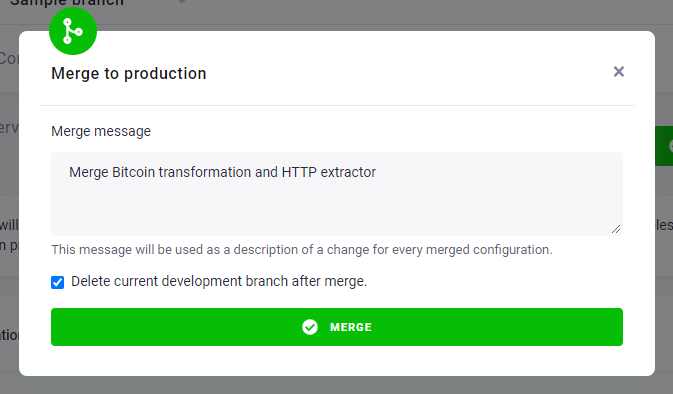Click the 'Merge message' field label
Image resolution: width=673 pixels, height=394 pixels.
coord(101,131)
